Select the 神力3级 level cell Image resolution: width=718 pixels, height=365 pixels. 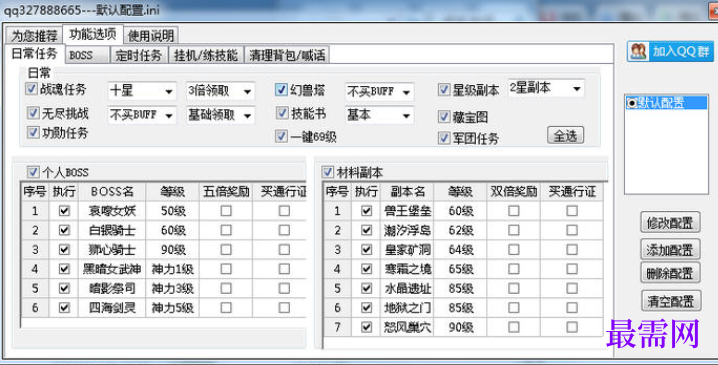pyautogui.click(x=173, y=289)
